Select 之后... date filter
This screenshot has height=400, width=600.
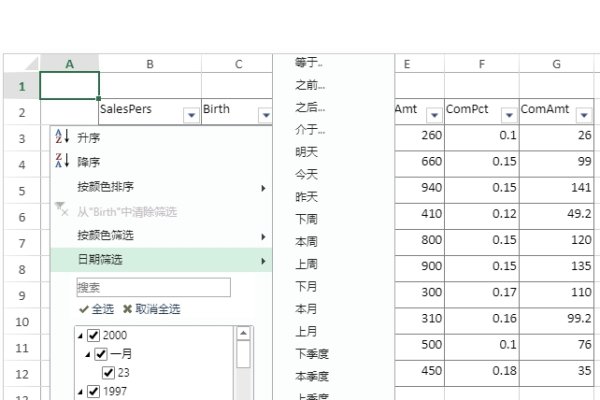pyautogui.click(x=310, y=107)
